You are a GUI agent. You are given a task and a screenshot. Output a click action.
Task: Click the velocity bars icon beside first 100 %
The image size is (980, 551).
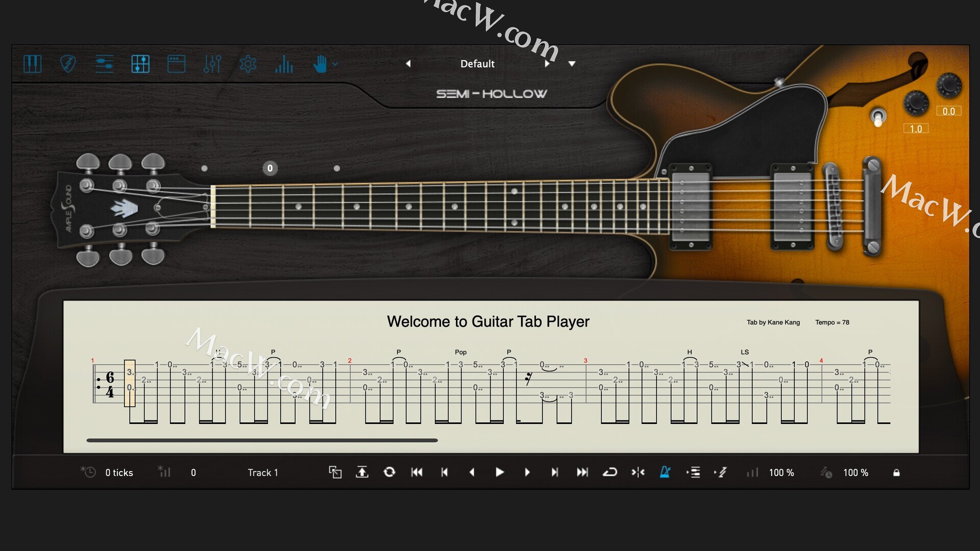752,472
